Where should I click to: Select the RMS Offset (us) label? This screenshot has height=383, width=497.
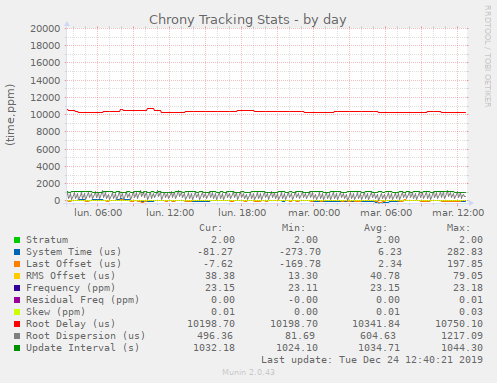[71, 276]
